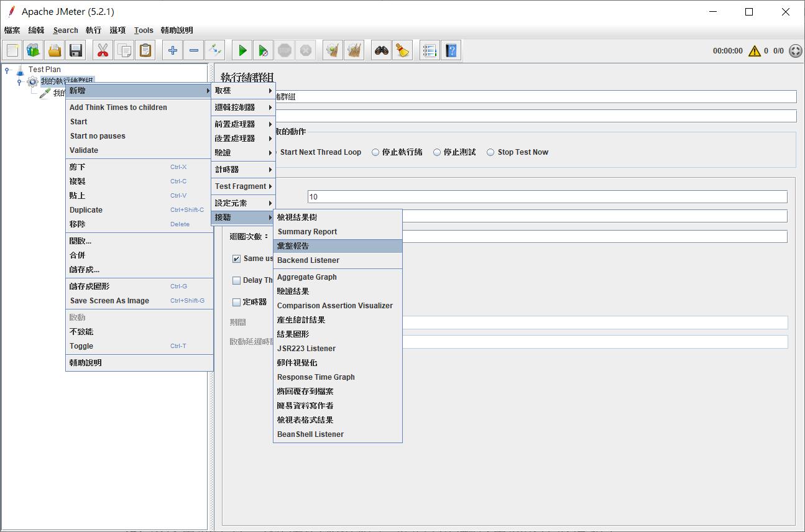Click the Stop test icon
Screen dimensions: 805x532
[285, 50]
